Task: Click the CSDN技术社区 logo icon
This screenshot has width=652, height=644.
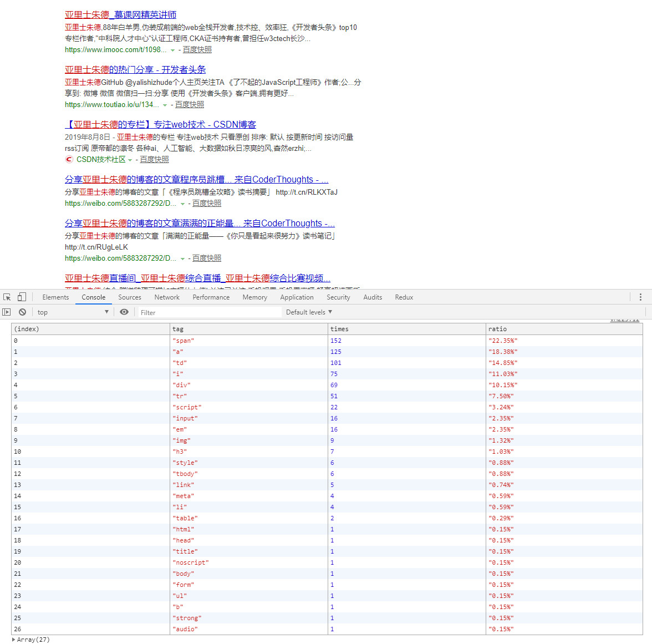Action: click(x=69, y=159)
